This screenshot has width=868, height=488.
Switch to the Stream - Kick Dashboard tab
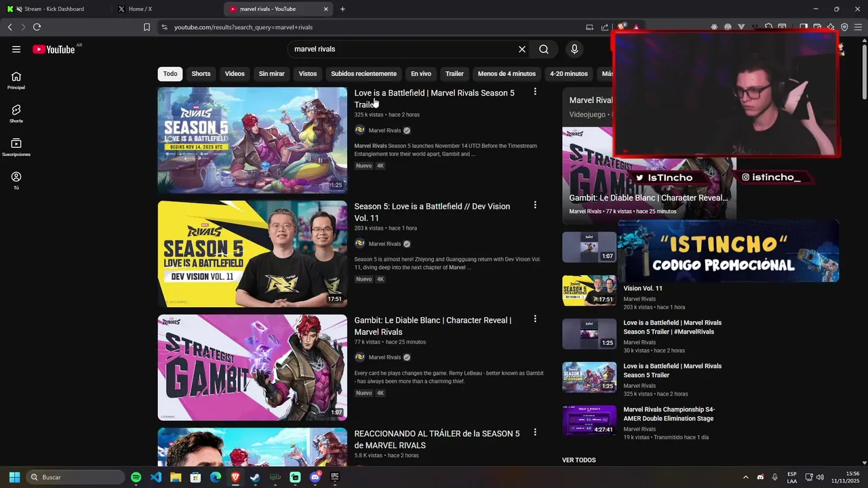click(x=54, y=9)
